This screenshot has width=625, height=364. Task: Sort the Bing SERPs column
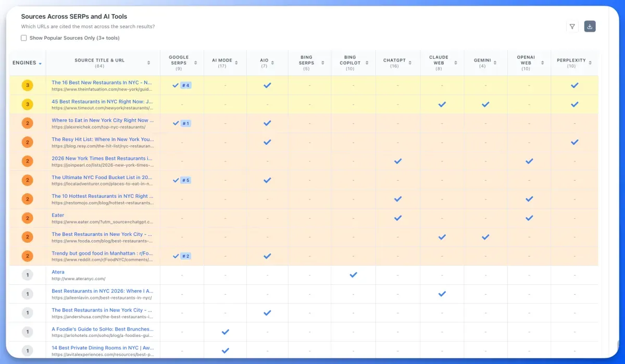(324, 63)
